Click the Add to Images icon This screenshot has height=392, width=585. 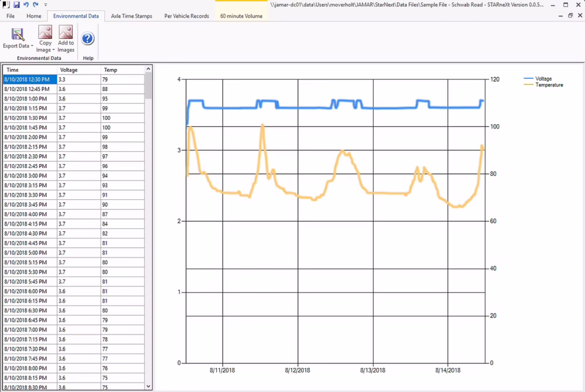click(66, 32)
